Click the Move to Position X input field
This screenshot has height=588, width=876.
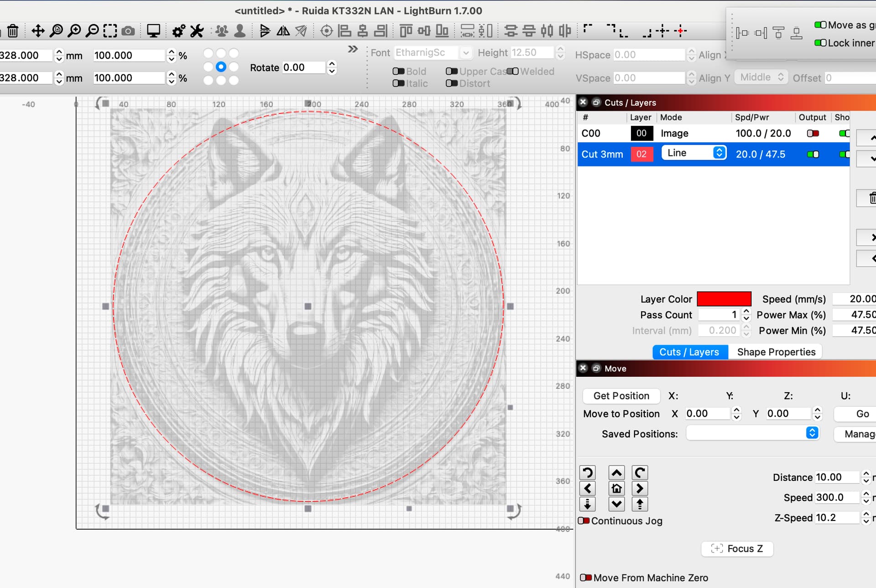708,414
